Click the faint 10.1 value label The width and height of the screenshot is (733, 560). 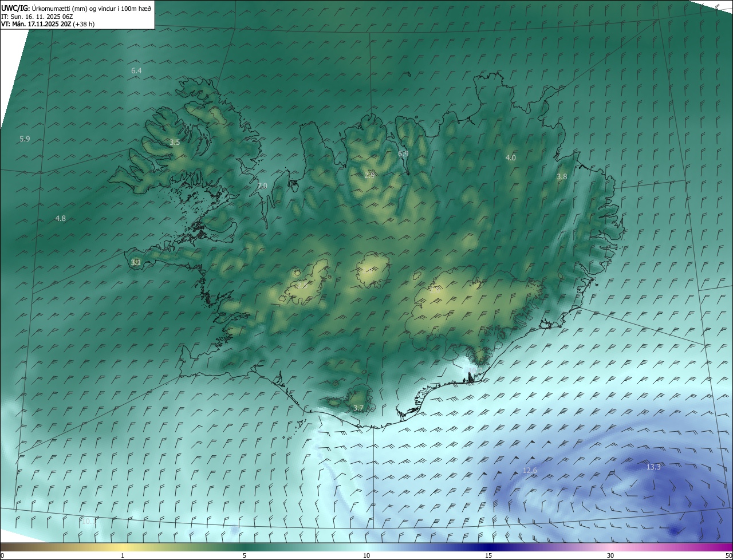(89, 521)
